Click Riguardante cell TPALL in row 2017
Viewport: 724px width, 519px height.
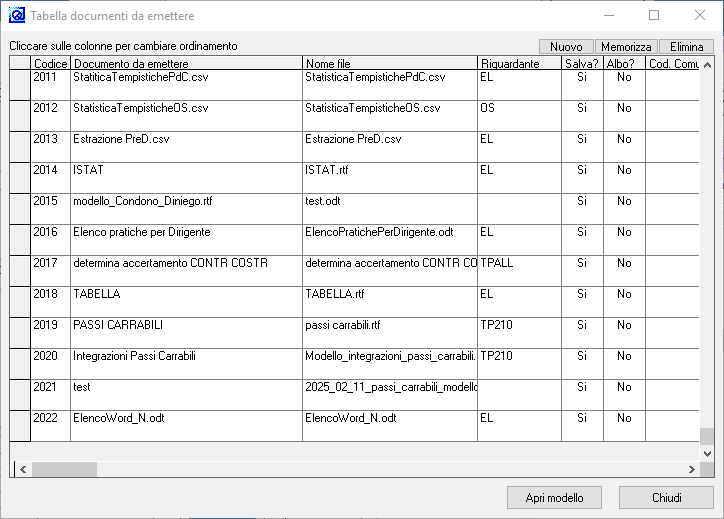coord(519,271)
